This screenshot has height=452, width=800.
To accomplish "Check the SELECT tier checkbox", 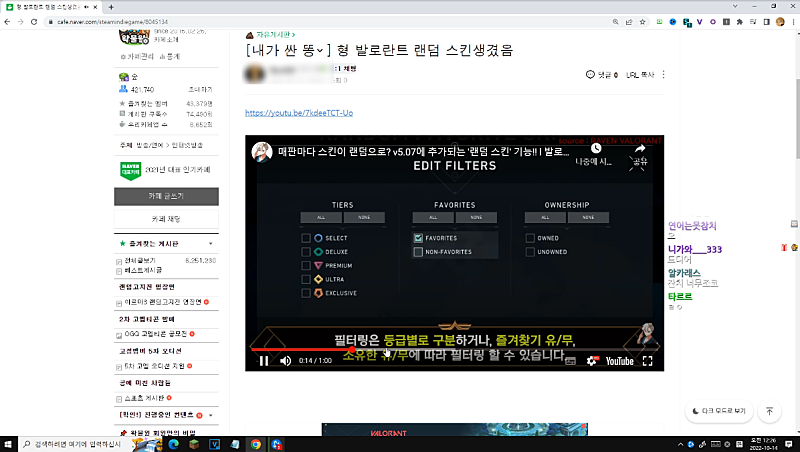I will 306,238.
